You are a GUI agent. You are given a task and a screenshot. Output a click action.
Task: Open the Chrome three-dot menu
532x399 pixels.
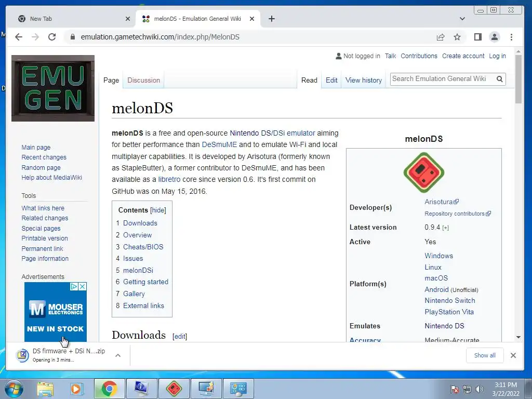click(511, 37)
